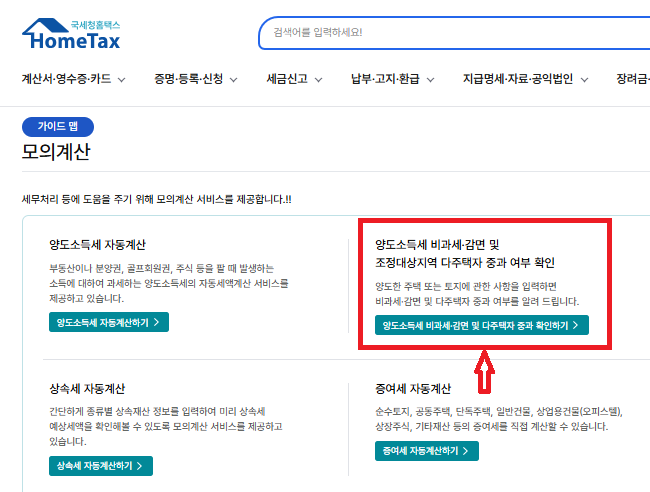Click 양도소득세 비과세·감면 및 다주택자 중과 확인하기
This screenshot has height=492, width=650.
[x=481, y=325]
